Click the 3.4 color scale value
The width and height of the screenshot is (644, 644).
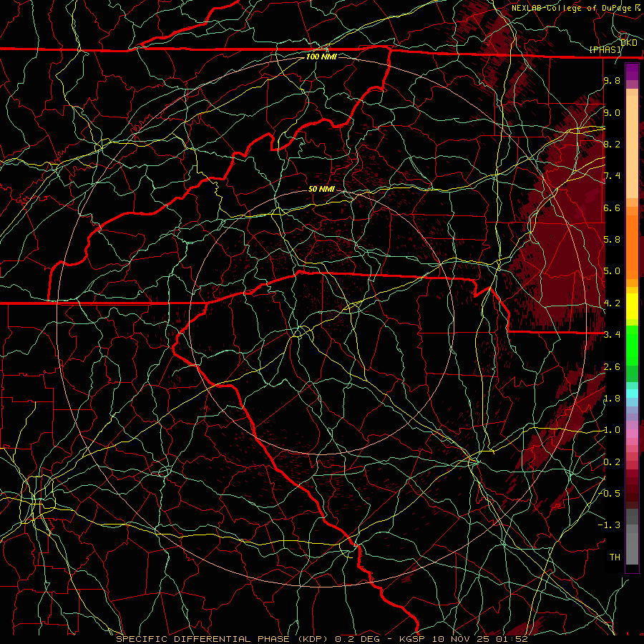pos(612,335)
